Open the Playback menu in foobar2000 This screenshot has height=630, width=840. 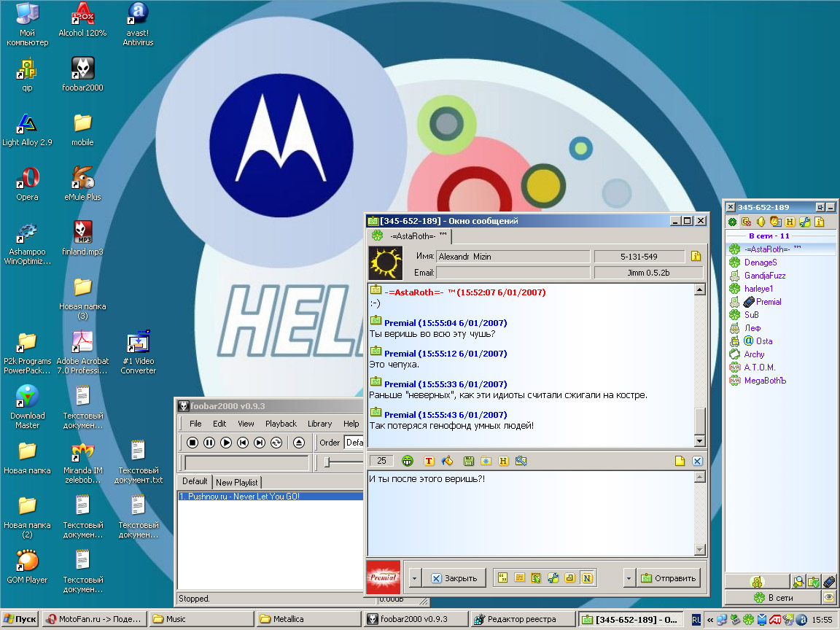[281, 424]
